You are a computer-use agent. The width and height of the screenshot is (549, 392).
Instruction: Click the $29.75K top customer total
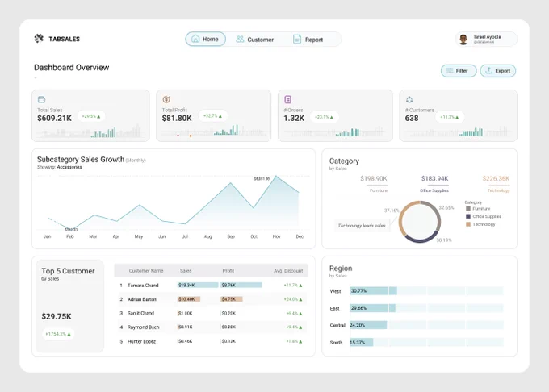pyautogui.click(x=57, y=316)
